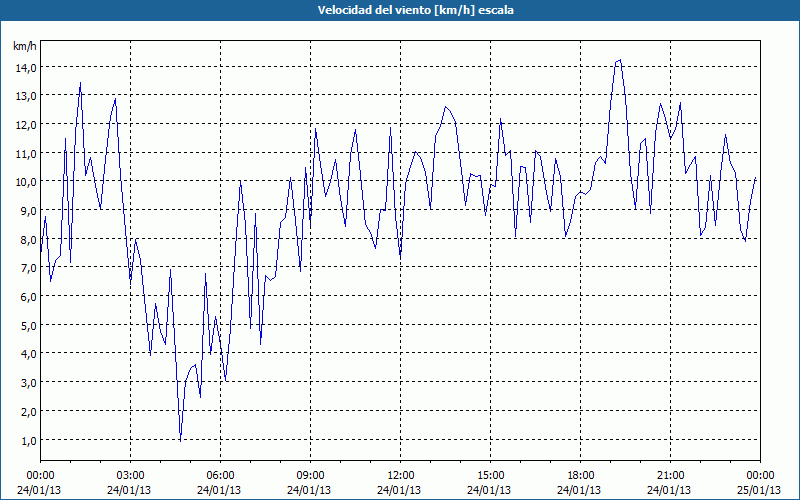This screenshot has height=500, width=800.
Task: Select the 1,0 y-axis value
Action: tap(28, 440)
